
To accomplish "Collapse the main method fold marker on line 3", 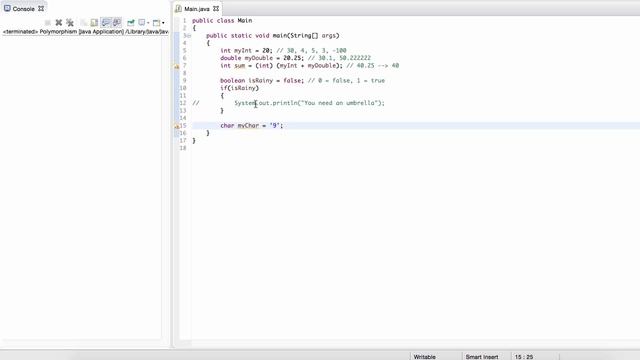I will [189, 36].
